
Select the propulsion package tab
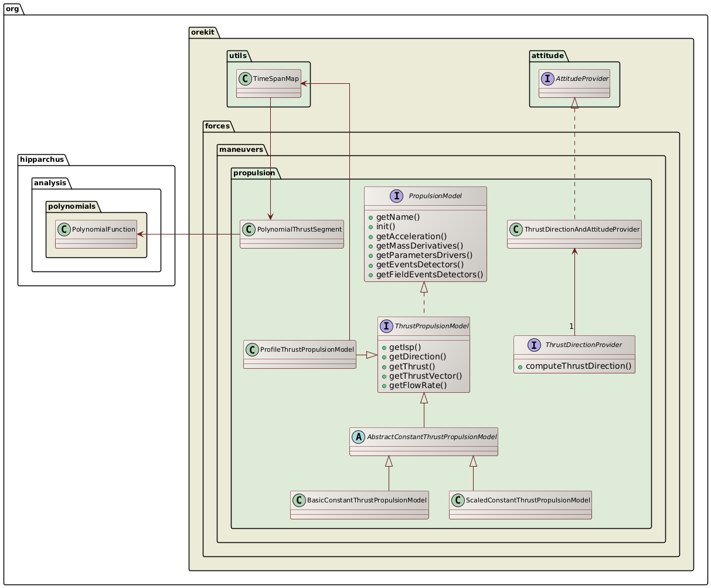pyautogui.click(x=253, y=173)
